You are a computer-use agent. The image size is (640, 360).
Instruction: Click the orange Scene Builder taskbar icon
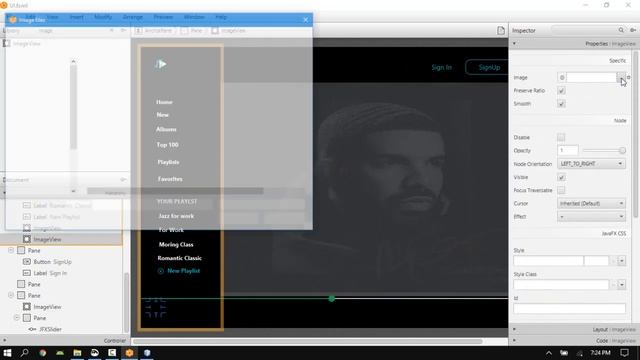click(129, 353)
